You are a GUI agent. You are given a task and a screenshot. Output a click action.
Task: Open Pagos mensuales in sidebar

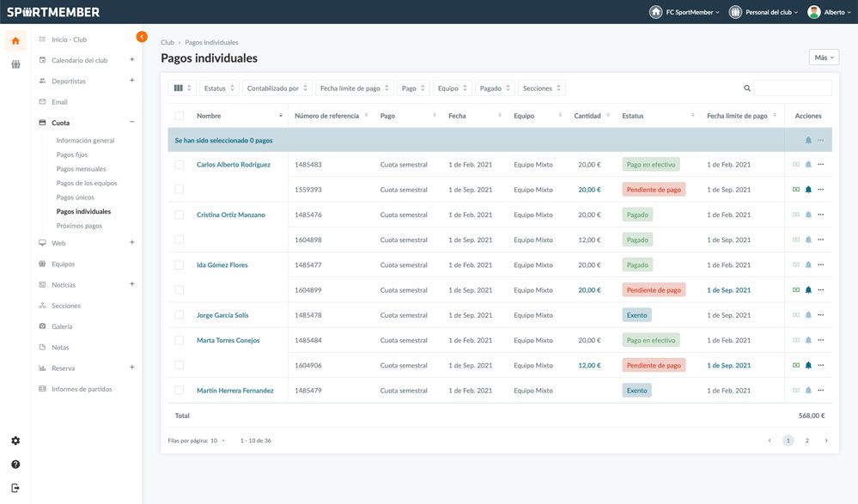click(x=81, y=168)
